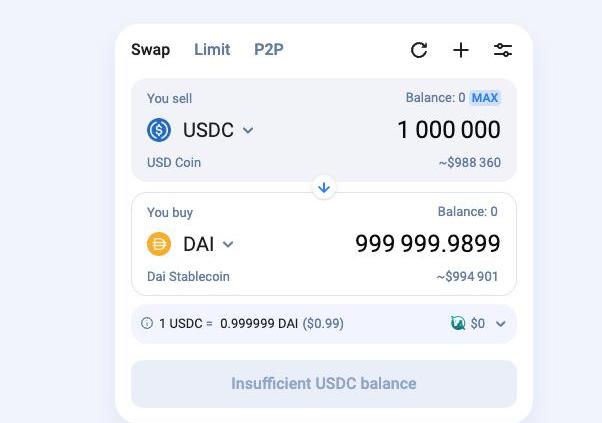Switch sell and buy tokens arrow

(x=324, y=187)
